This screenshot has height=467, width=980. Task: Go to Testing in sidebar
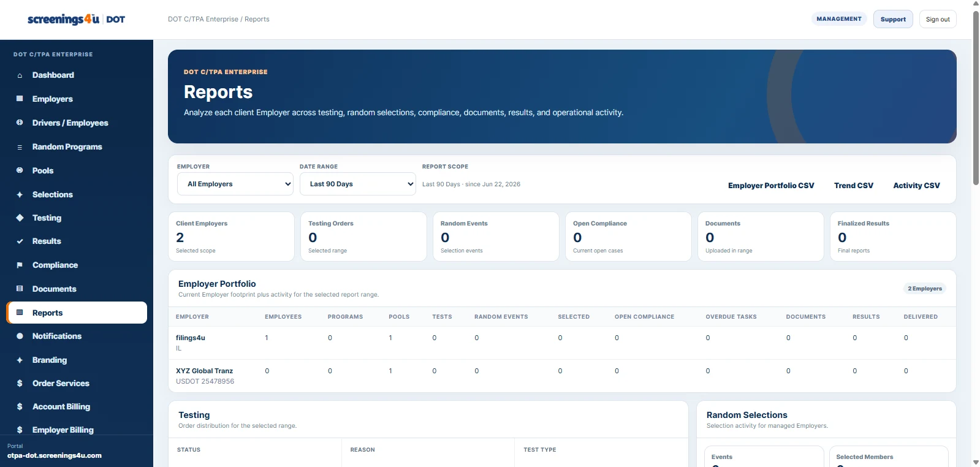(x=77, y=218)
